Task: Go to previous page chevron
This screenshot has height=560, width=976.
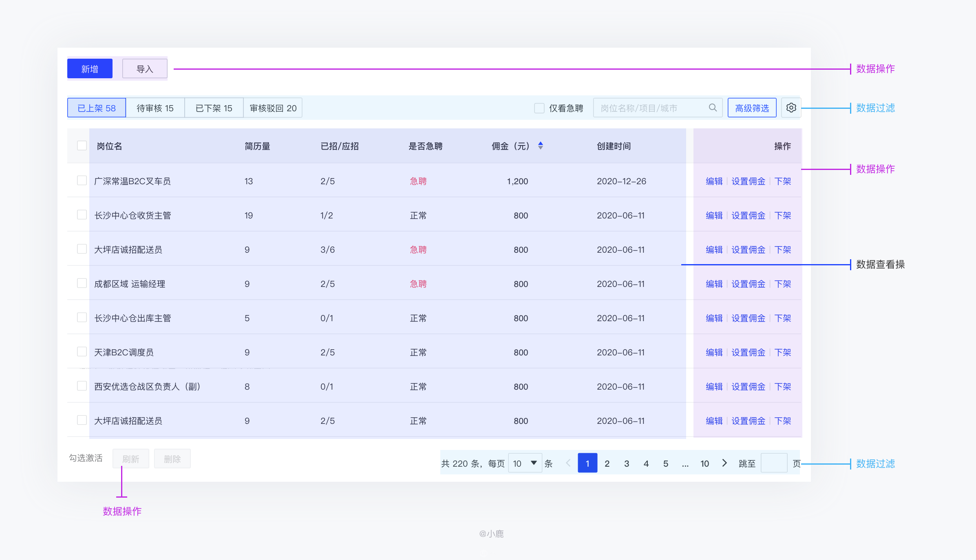Action: (568, 463)
